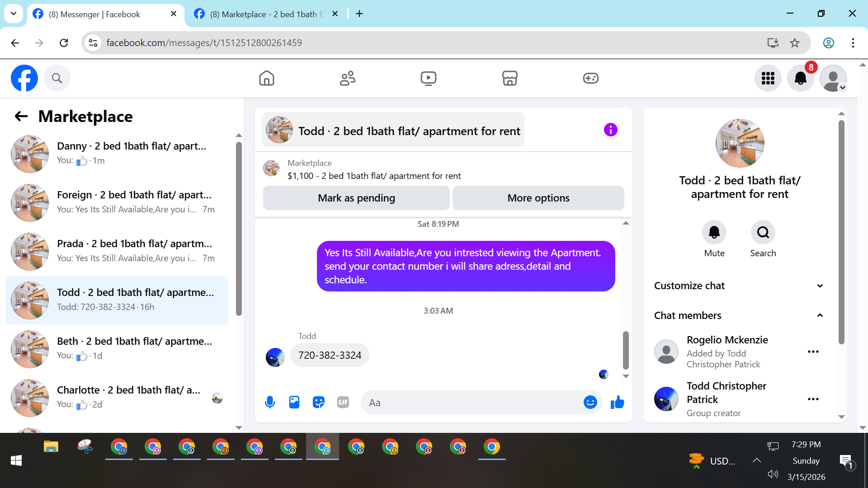Screen dimensions: 868x488
Task: Open the Gaming controller icon
Action: (590, 78)
